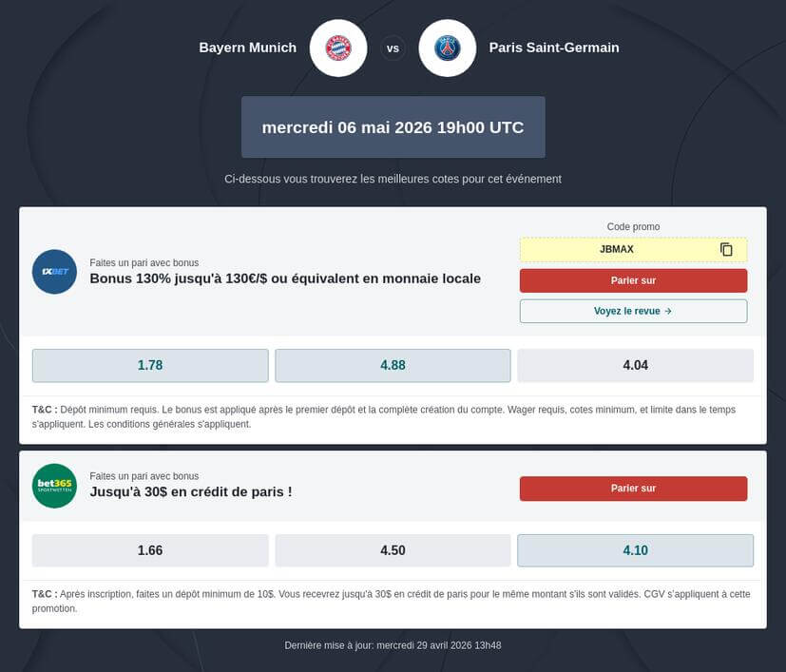Viewport: 786px width, 672px height.
Task: Copy the JBMAX promo code
Action: [x=726, y=250]
